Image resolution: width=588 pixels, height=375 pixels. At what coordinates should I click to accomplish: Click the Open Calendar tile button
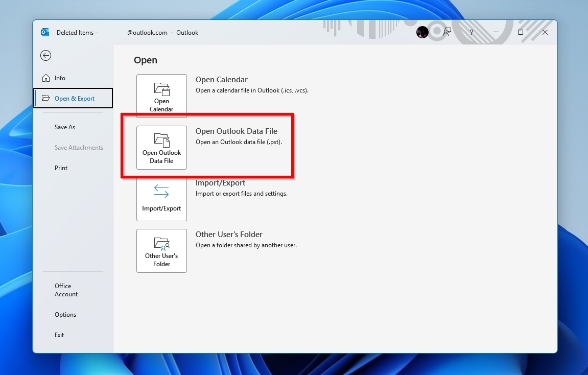(161, 96)
